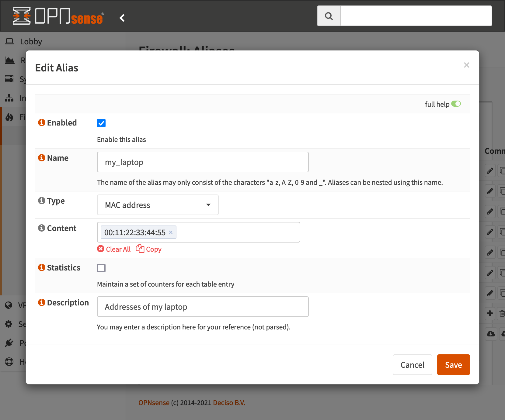This screenshot has height=420, width=505.
Task: Remove the 00:11:22:33:44:55 content tag
Action: tap(171, 232)
